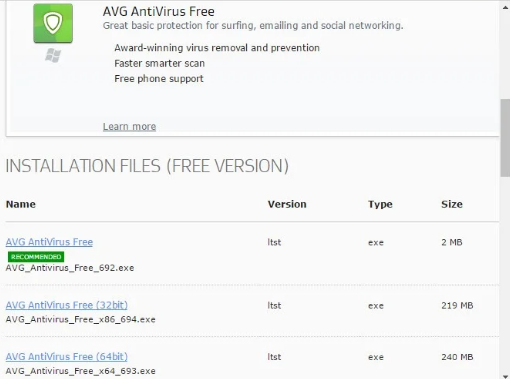
Task: Download AVG AntiVirus Free recommended installer
Action: (49, 242)
